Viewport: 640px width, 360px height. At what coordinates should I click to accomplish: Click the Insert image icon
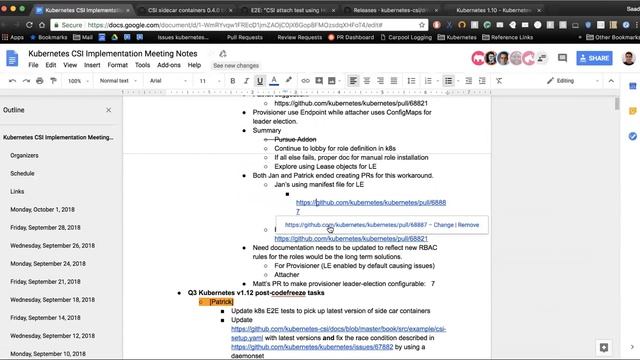tap(332, 81)
